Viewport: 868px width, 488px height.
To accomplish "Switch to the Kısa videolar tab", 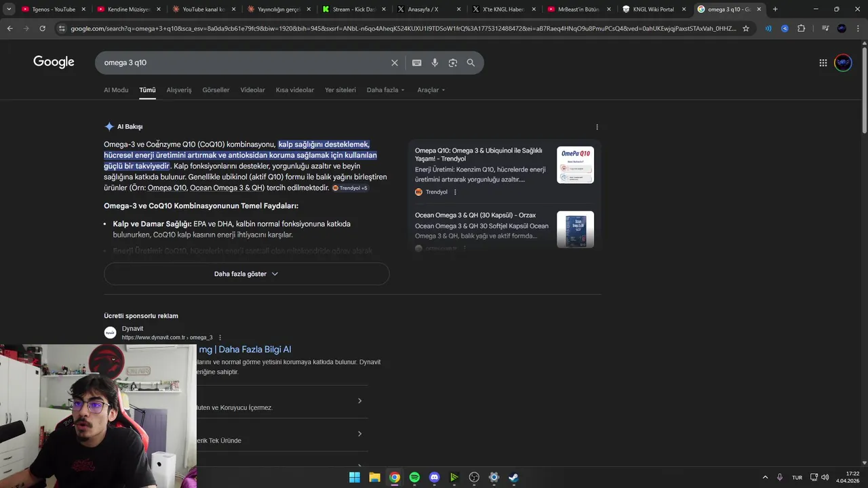I will 295,90.
